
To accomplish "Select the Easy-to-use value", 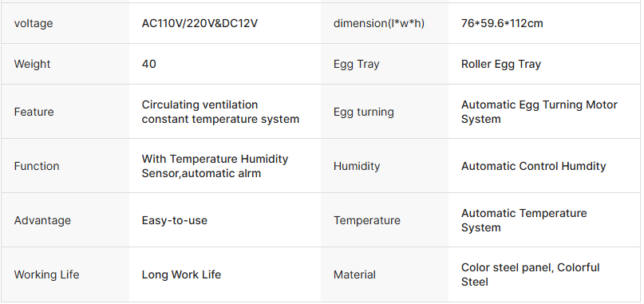I will pyautogui.click(x=174, y=220).
